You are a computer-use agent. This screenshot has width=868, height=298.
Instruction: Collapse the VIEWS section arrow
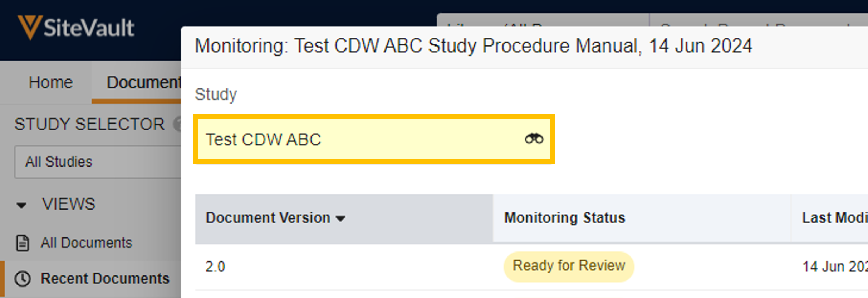click(21, 205)
